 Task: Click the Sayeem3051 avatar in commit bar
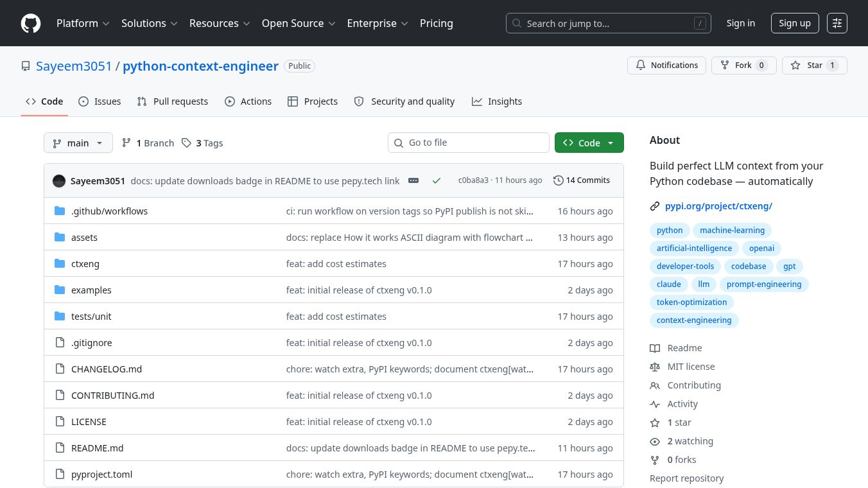click(59, 180)
